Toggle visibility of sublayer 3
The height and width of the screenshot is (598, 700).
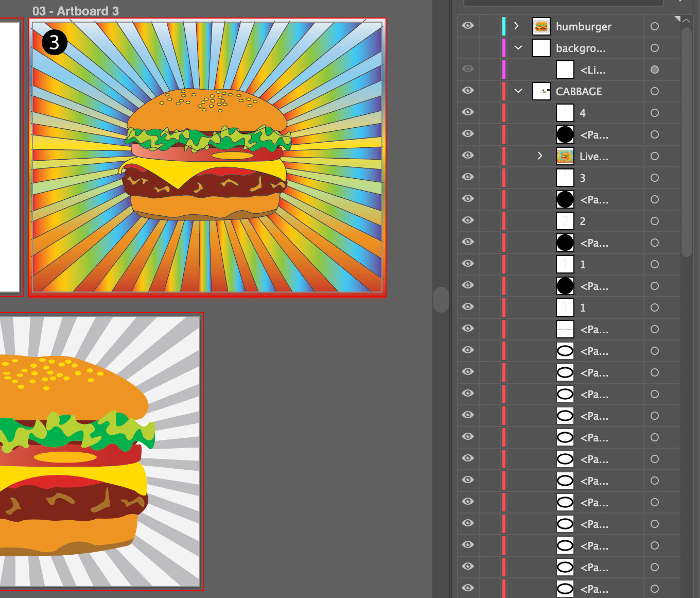tap(468, 177)
